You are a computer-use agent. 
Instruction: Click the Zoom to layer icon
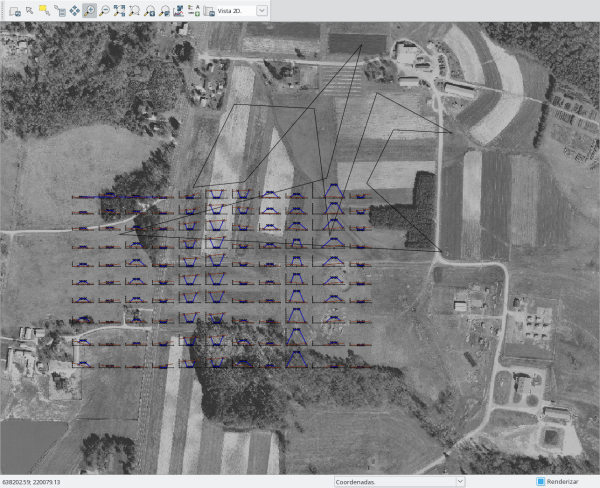(x=150, y=10)
